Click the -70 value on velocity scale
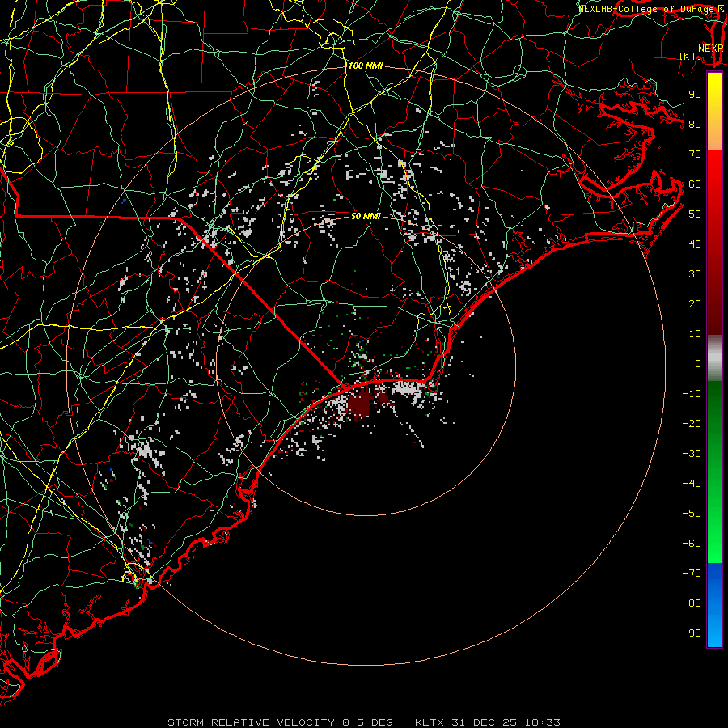The image size is (728, 728). (692, 574)
